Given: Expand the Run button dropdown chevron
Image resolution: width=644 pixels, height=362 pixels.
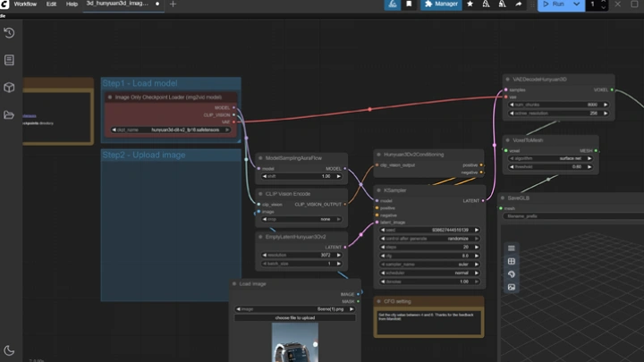Looking at the screenshot, I should click(x=577, y=4).
